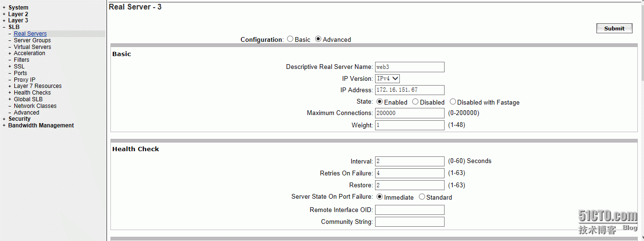Click the Maximum Connections field
The height and width of the screenshot is (241, 644).
tap(410, 113)
